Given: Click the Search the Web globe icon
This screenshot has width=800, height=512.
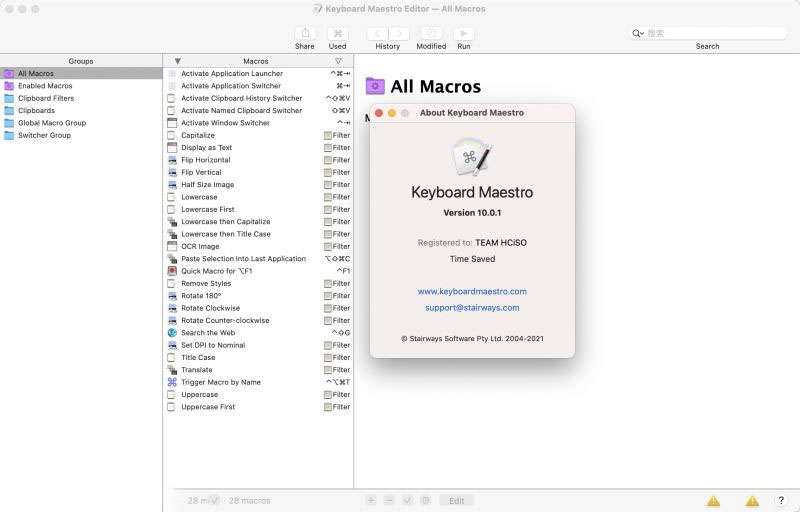Looking at the screenshot, I should tap(172, 332).
